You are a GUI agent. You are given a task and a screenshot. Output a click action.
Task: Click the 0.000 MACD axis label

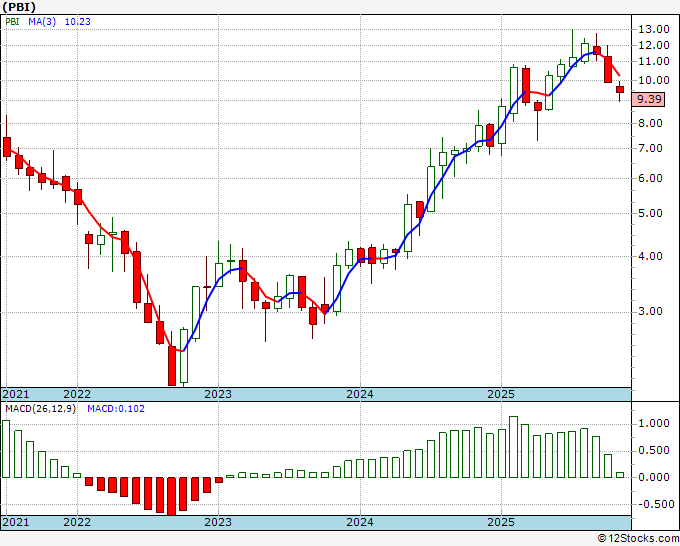654,477
